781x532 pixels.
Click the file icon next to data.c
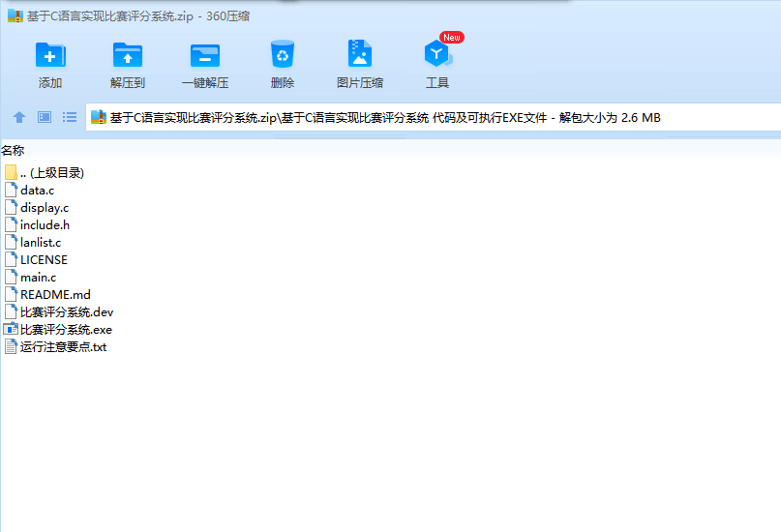tap(11, 191)
